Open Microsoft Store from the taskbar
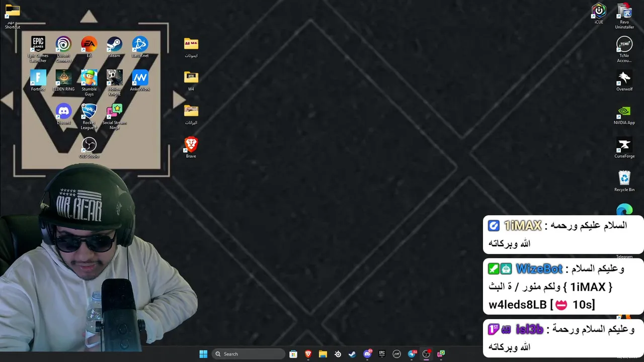 tap(293, 354)
